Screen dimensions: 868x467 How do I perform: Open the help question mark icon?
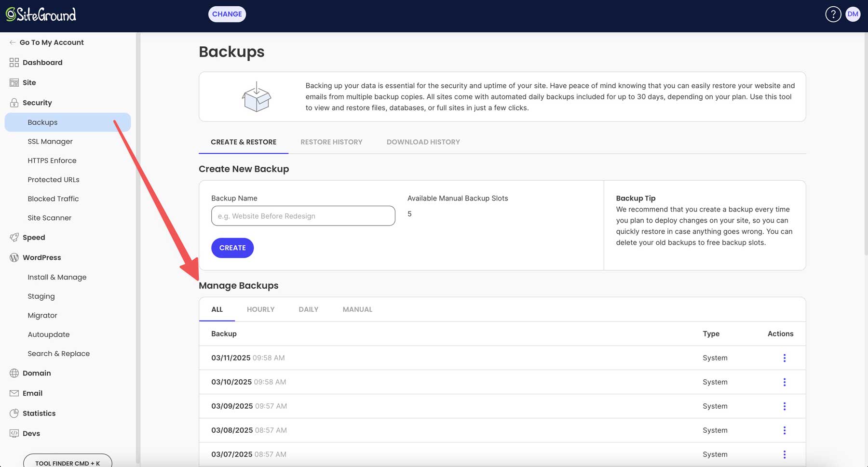(x=833, y=14)
